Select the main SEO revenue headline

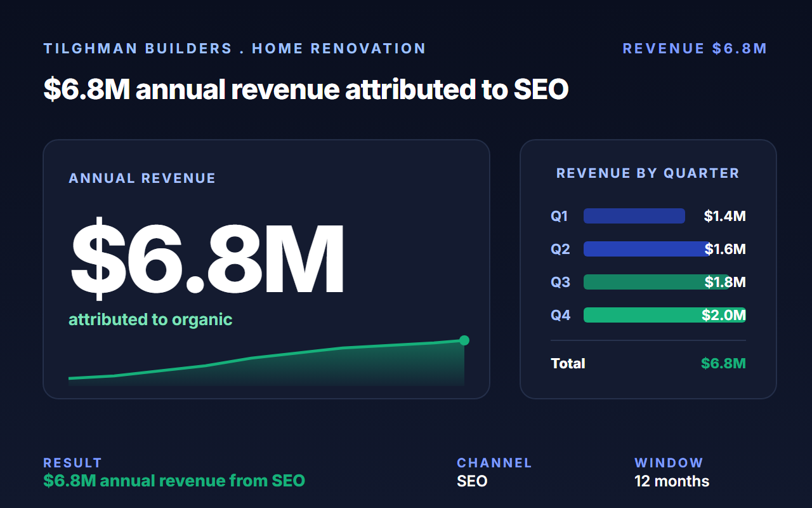pyautogui.click(x=306, y=90)
